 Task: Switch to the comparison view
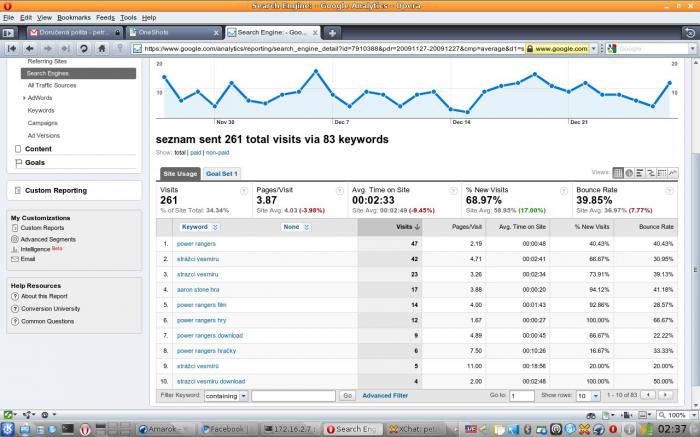pos(651,173)
